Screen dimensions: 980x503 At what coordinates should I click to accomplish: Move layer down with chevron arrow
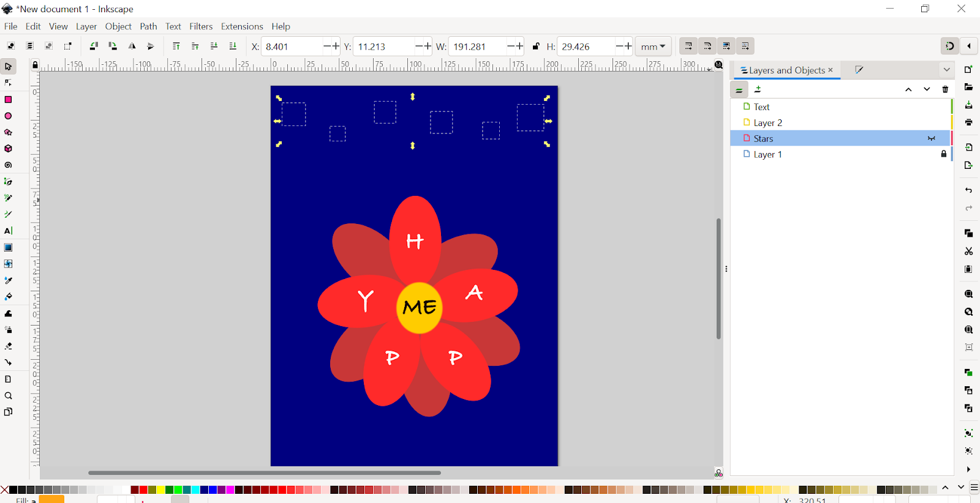click(927, 89)
